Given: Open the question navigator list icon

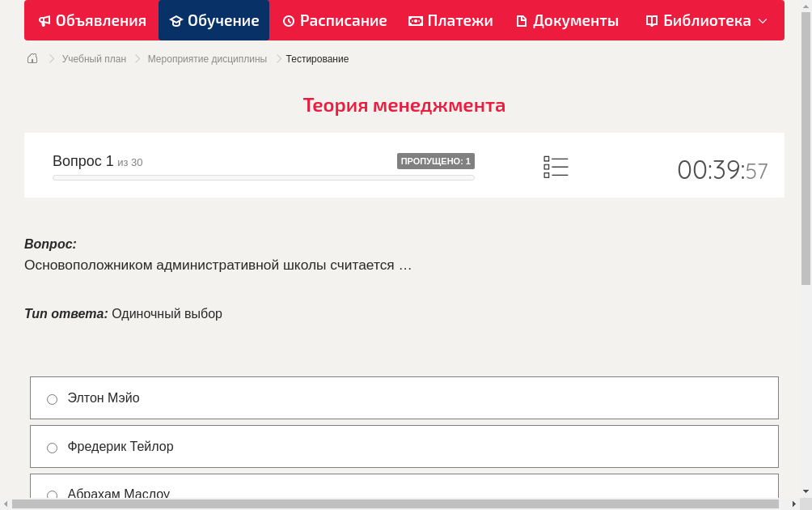Looking at the screenshot, I should click(556, 167).
